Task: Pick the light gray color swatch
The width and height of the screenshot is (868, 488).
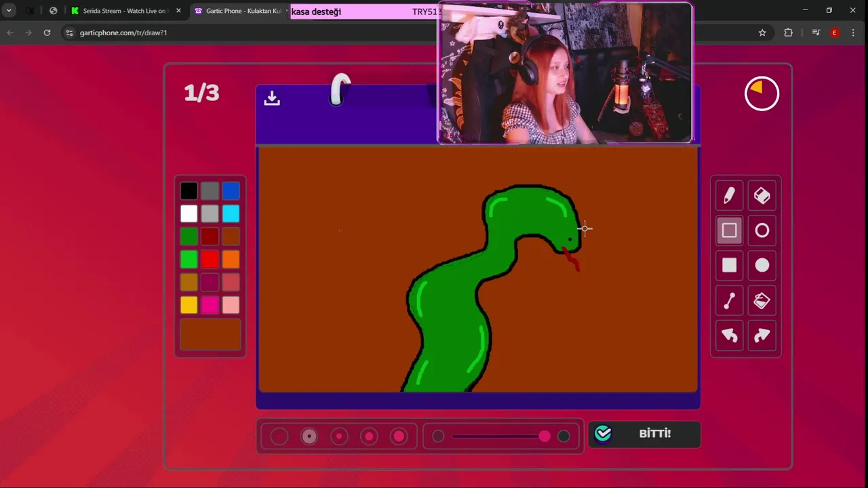Action: click(210, 214)
